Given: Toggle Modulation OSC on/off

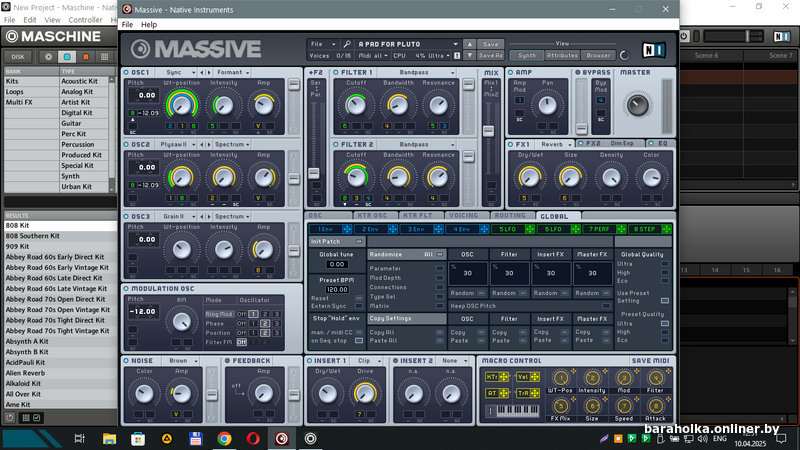Looking at the screenshot, I should tap(126, 289).
